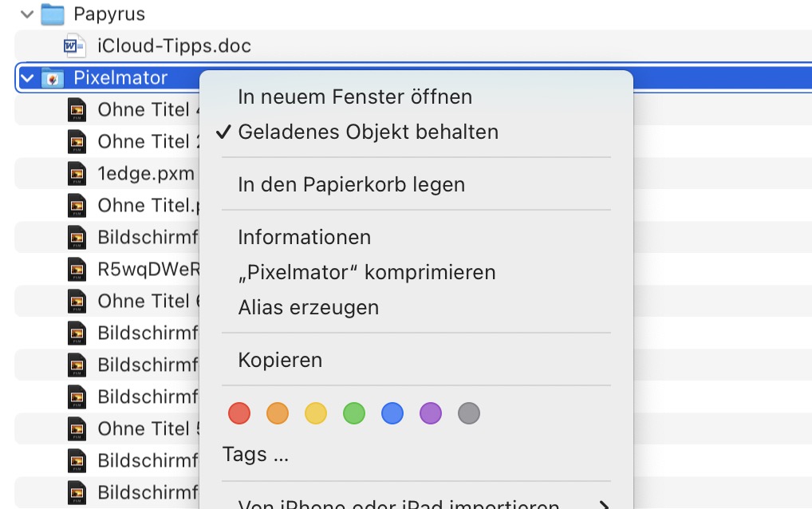This screenshot has height=509, width=812.
Task: Toggle Geladenes Objekt behalten checkmark option
Action: [x=368, y=132]
